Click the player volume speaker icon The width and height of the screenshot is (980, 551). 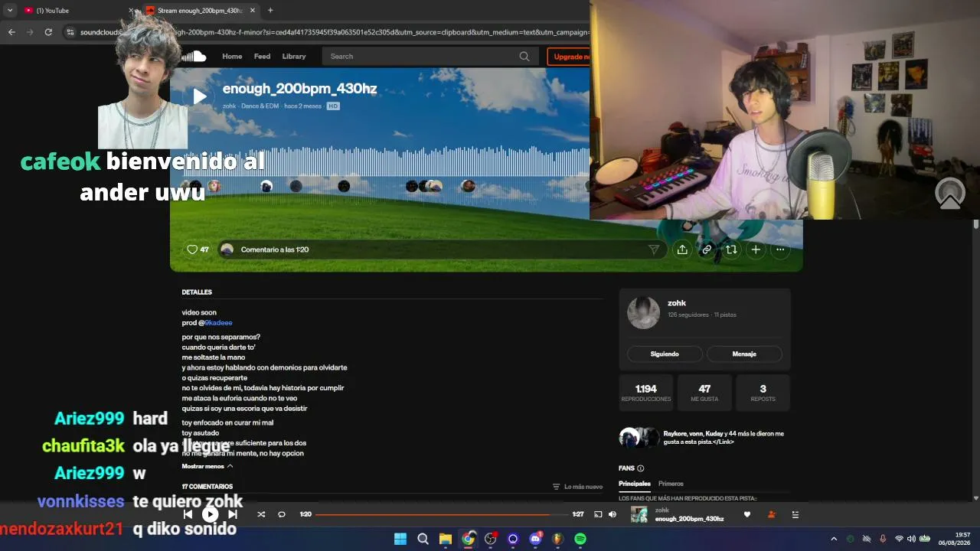[x=612, y=514]
